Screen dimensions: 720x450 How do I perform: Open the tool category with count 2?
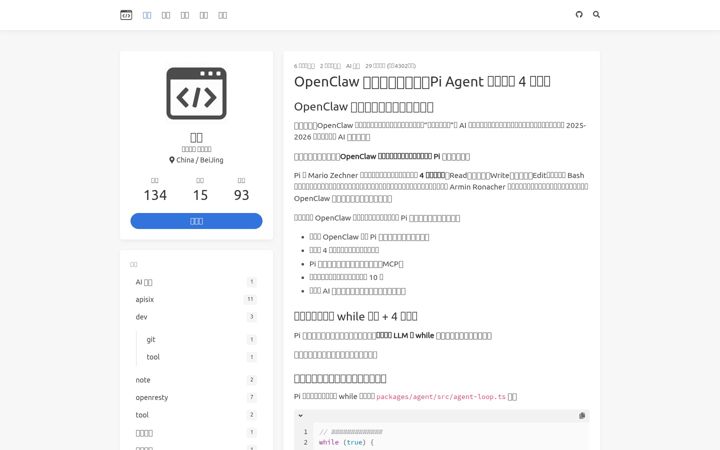pyautogui.click(x=196, y=415)
